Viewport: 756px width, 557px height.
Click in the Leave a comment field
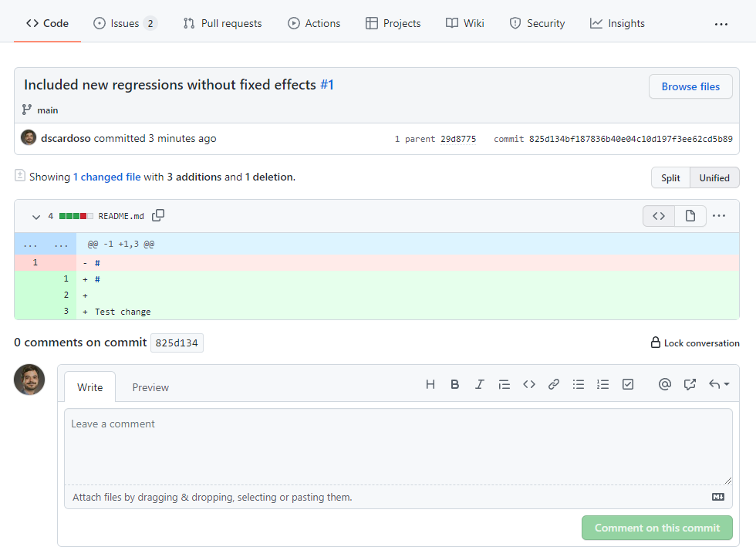click(398, 446)
